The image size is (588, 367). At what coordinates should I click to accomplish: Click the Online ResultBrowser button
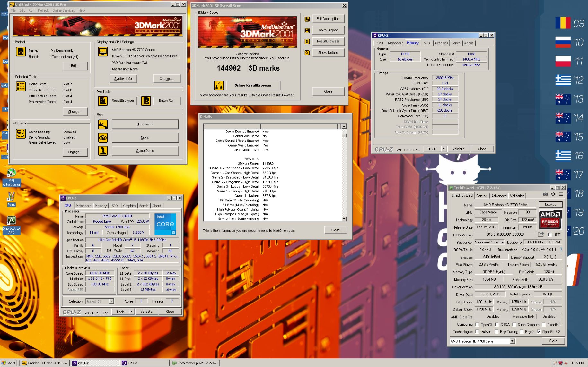253,85
